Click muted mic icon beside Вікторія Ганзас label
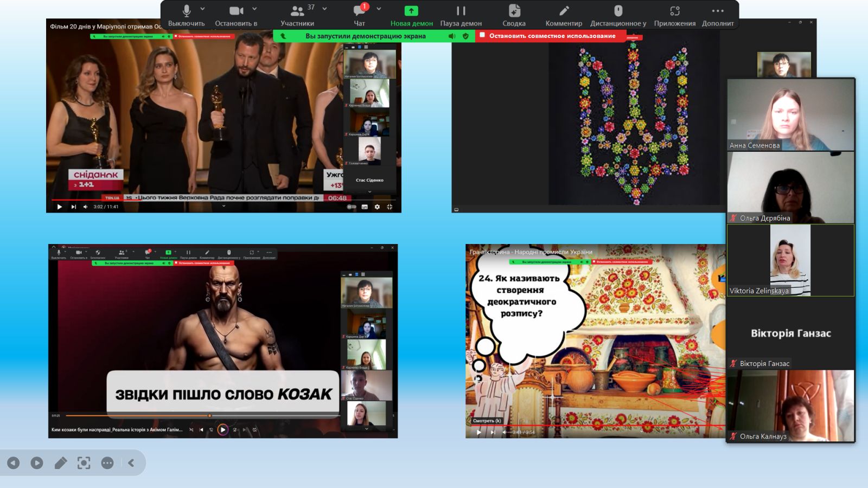The image size is (868, 488). click(733, 363)
